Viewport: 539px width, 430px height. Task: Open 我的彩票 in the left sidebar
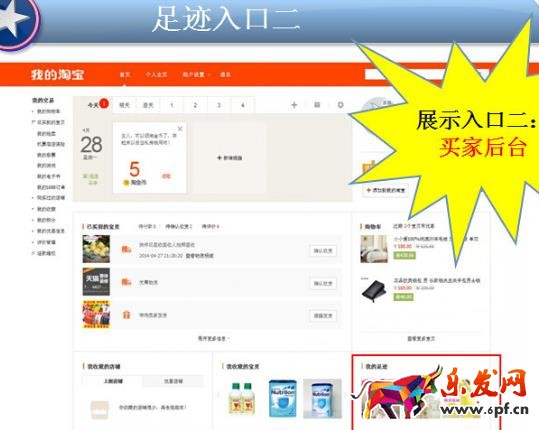click(x=46, y=155)
